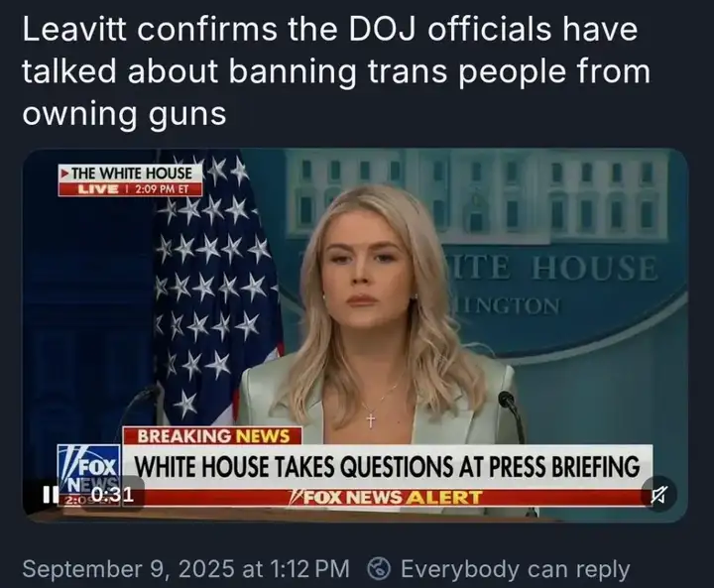The image size is (714, 588).
Task: Unmute the video with the speaker icon
Action: click(658, 494)
